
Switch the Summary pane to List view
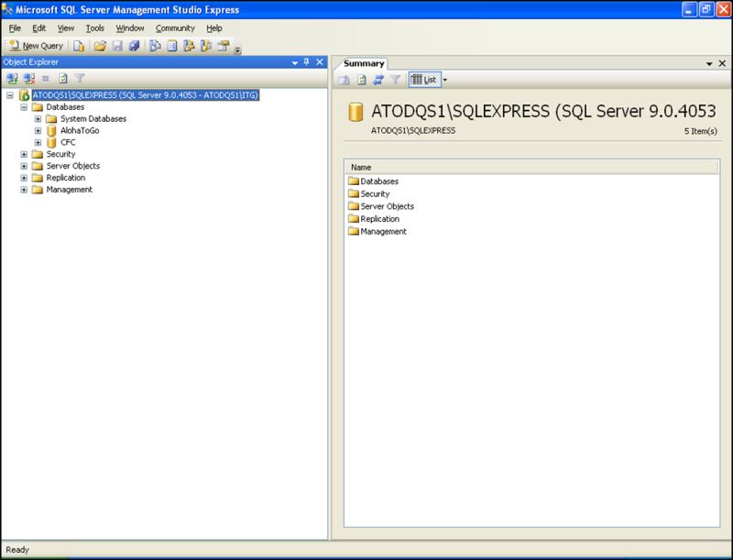pyautogui.click(x=426, y=80)
